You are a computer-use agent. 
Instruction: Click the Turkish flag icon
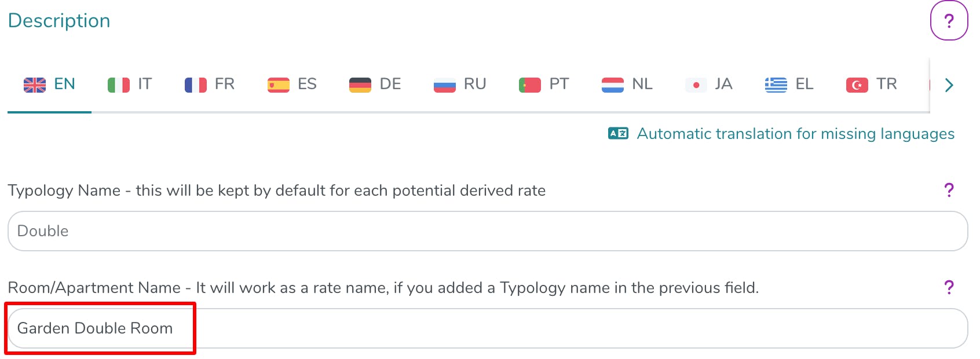pos(857,85)
